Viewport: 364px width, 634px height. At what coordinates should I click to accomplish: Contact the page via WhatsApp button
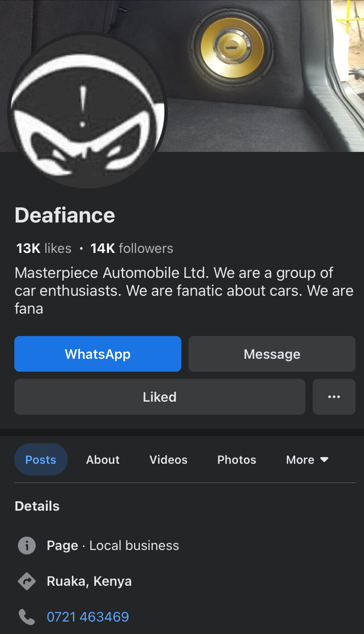[x=97, y=354]
